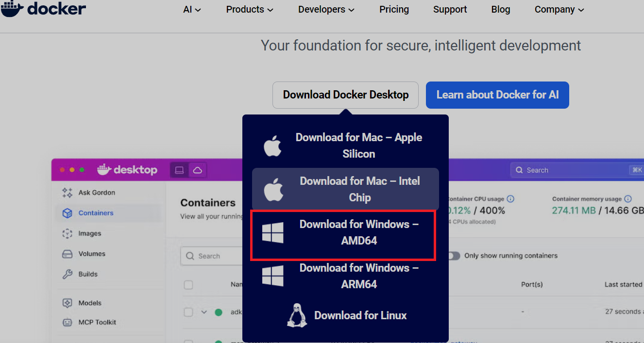The image size is (644, 343).
Task: Click the ⌘K shortcut badge
Action: click(x=637, y=170)
